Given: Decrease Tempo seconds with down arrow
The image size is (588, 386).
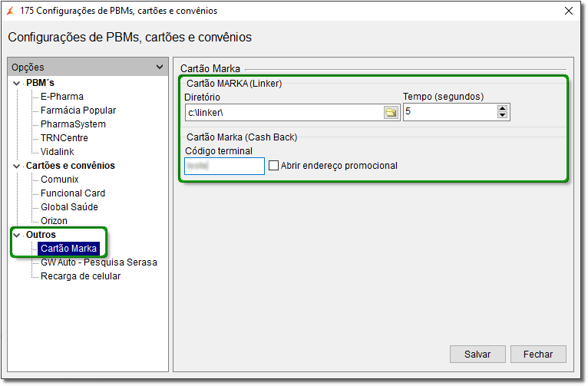Looking at the screenshot, I should click(x=502, y=115).
